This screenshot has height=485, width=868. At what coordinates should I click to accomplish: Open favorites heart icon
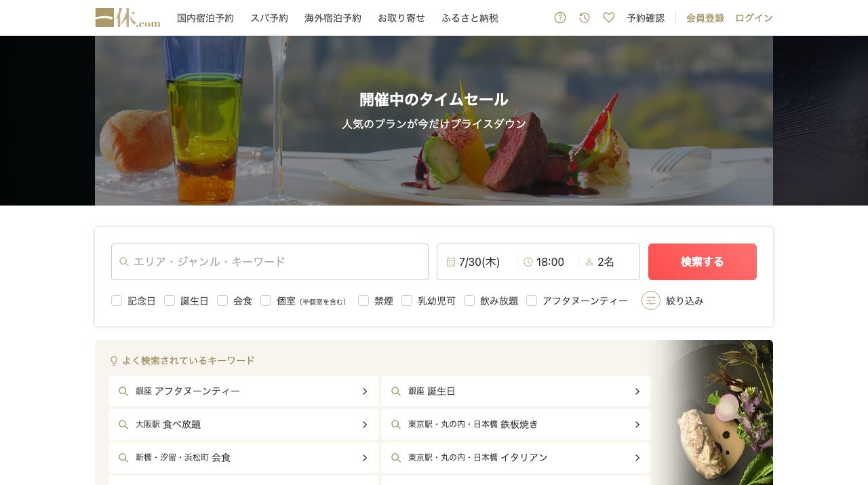pyautogui.click(x=609, y=18)
